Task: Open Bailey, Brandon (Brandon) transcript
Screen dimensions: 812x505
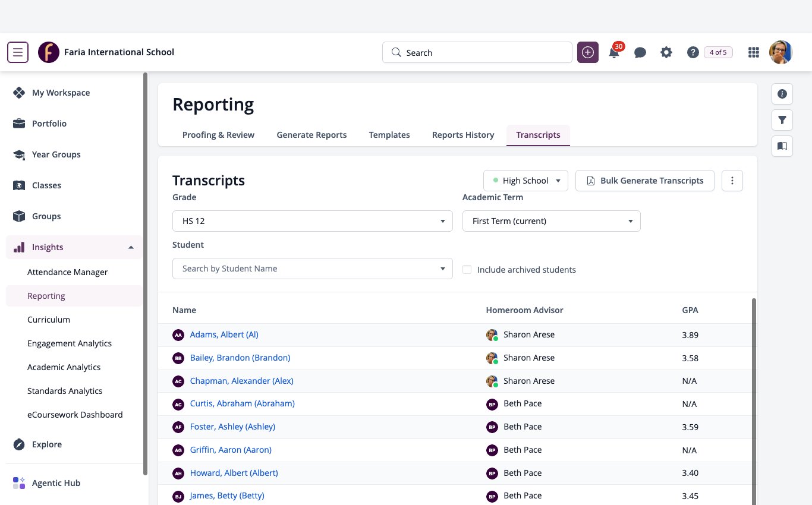Action: pos(240,358)
